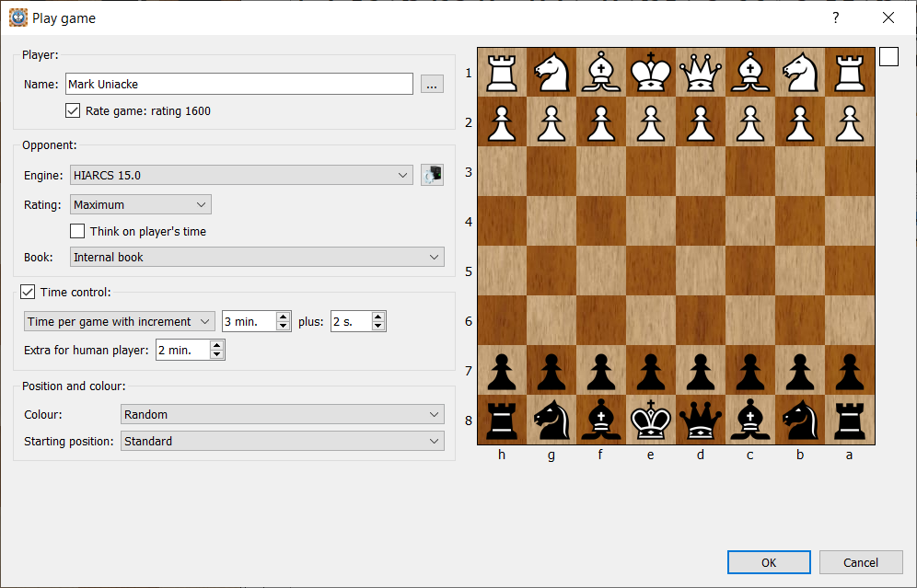
Task: Open the Colour dropdown showing Random
Action: (282, 415)
